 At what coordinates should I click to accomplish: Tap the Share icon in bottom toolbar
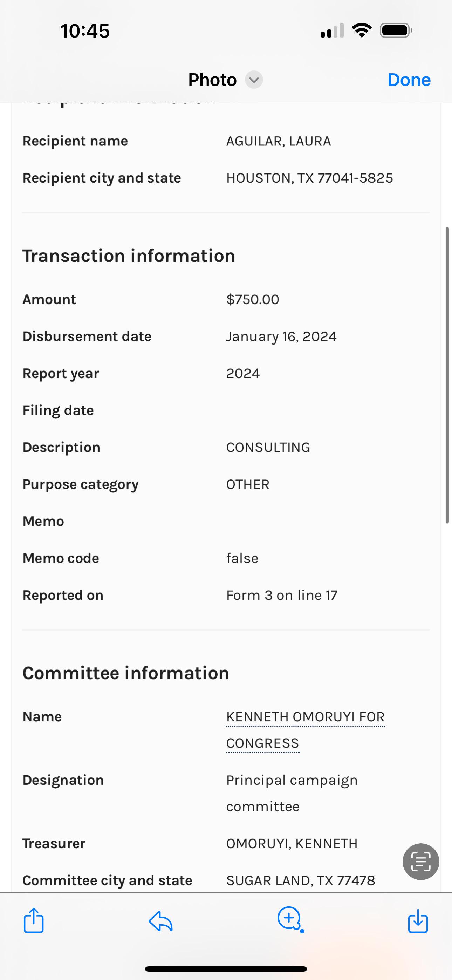tap(34, 920)
